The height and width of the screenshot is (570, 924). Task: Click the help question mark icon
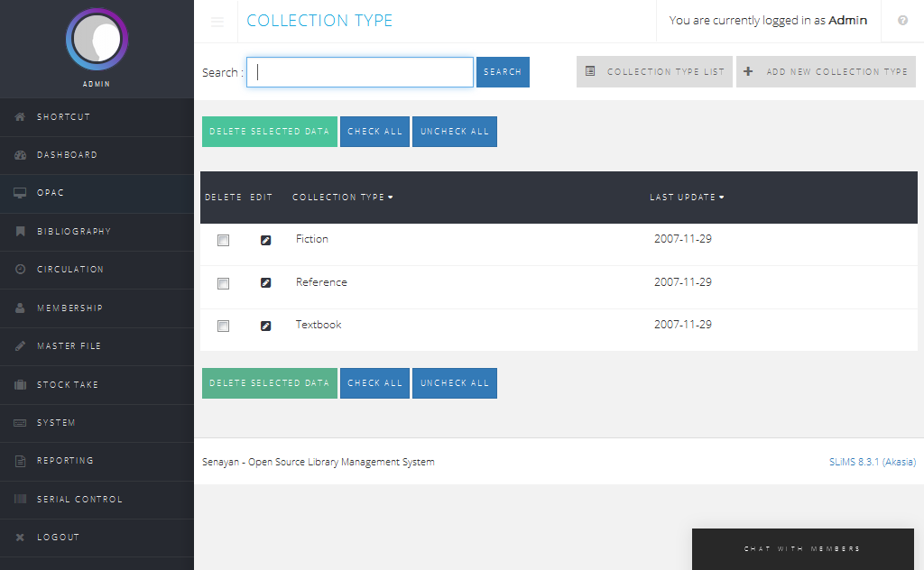[x=902, y=21]
